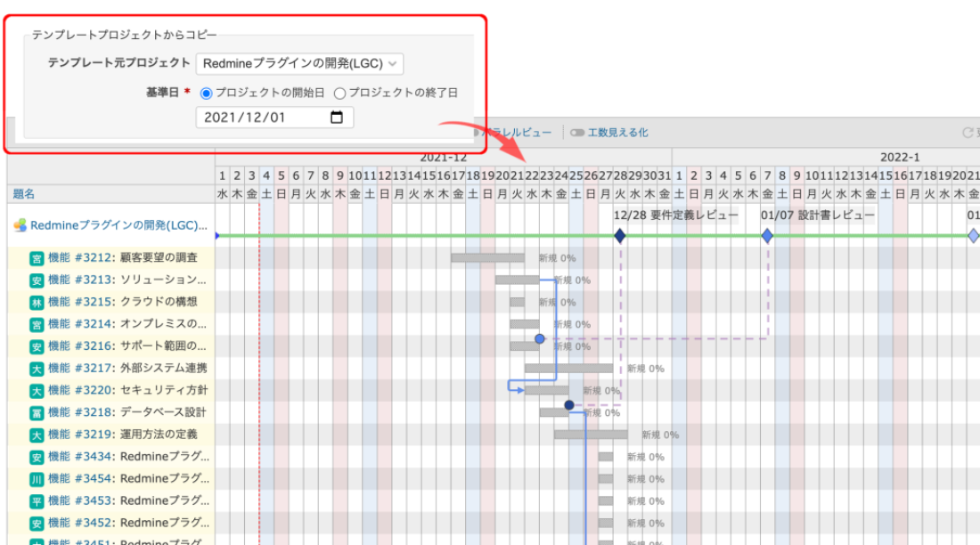This screenshot has height=545, width=980.
Task: Open the template source project dropdown
Action: pyautogui.click(x=299, y=63)
